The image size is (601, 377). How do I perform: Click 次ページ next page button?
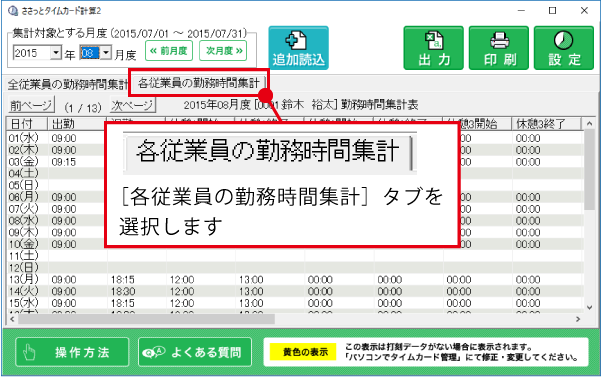(x=133, y=105)
